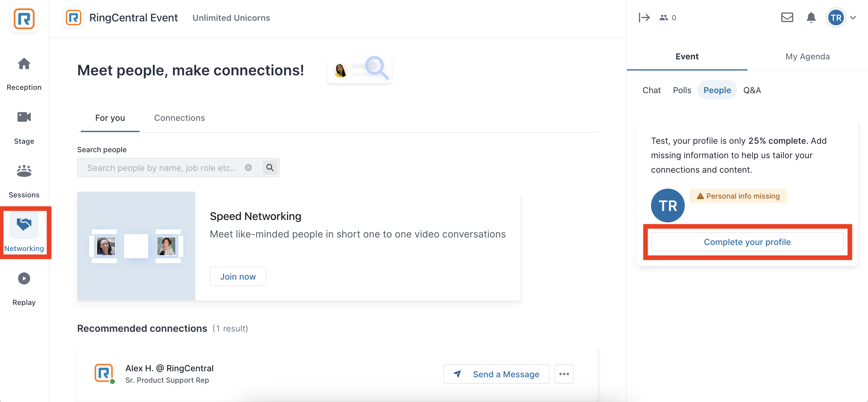Click the TR avatar in header

click(x=836, y=18)
